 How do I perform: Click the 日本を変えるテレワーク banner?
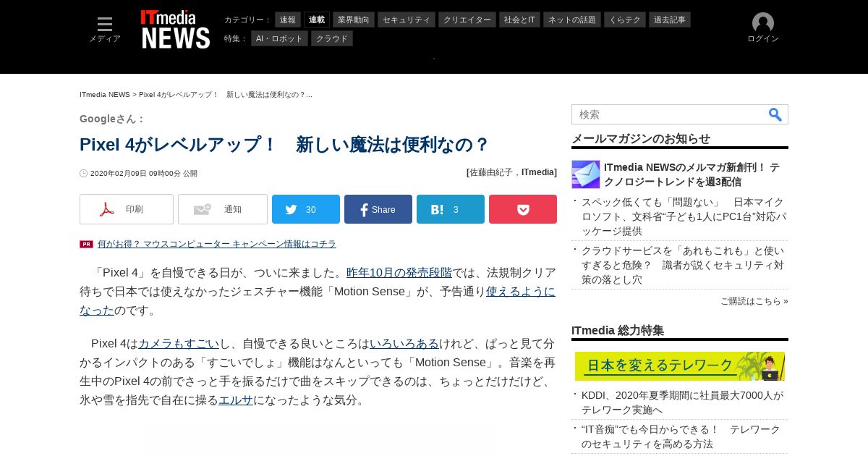(680, 366)
